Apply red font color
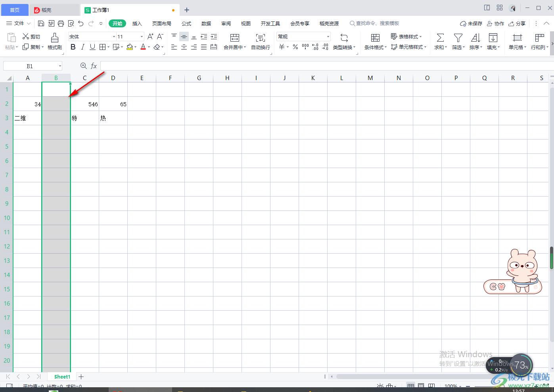554x392 pixels. pyautogui.click(x=143, y=47)
